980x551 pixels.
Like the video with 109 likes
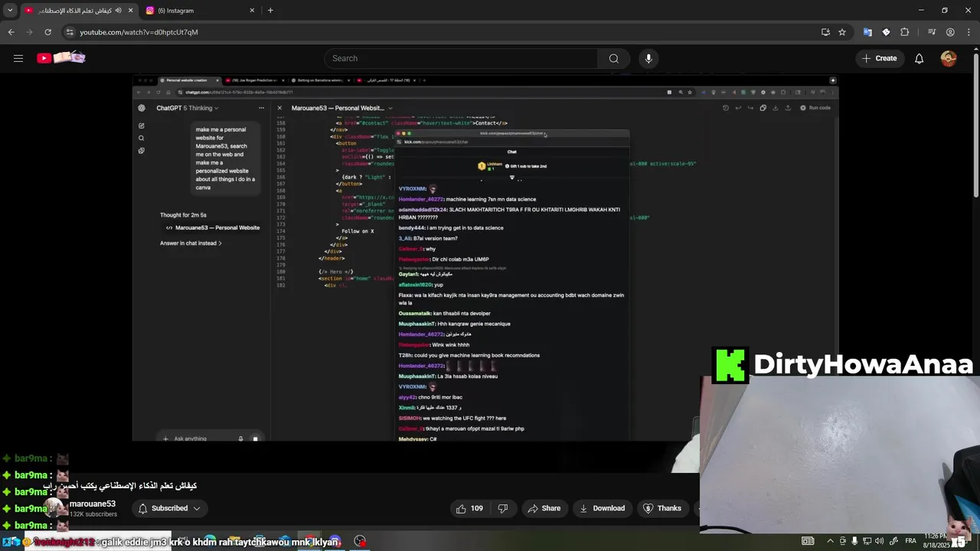[x=469, y=508]
